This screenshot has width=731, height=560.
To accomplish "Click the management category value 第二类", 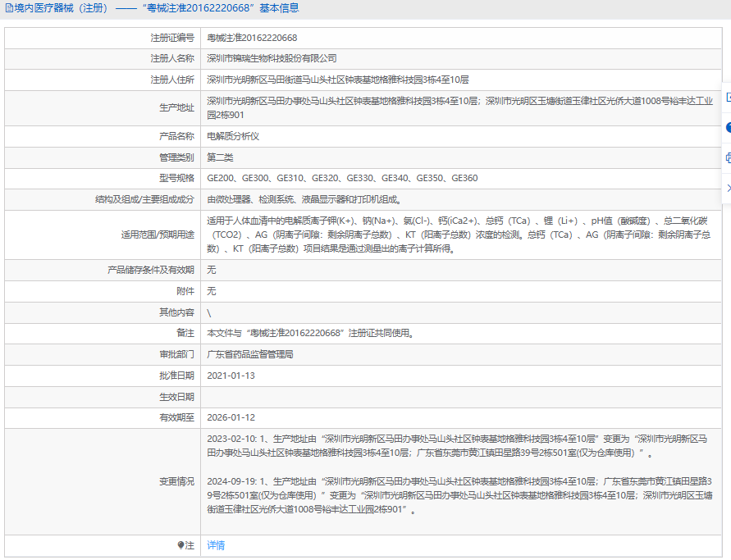I will coord(220,157).
